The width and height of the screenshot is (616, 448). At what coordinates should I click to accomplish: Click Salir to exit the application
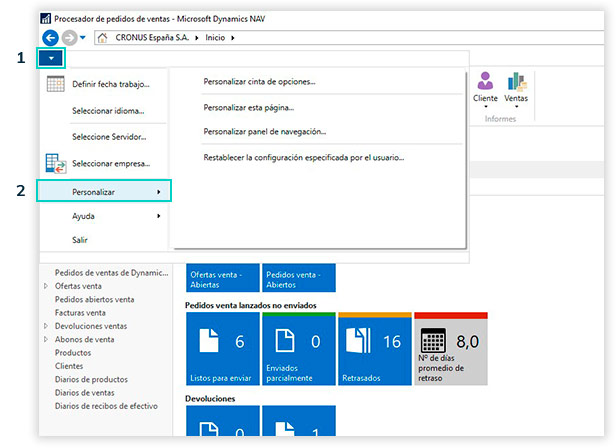(x=80, y=240)
